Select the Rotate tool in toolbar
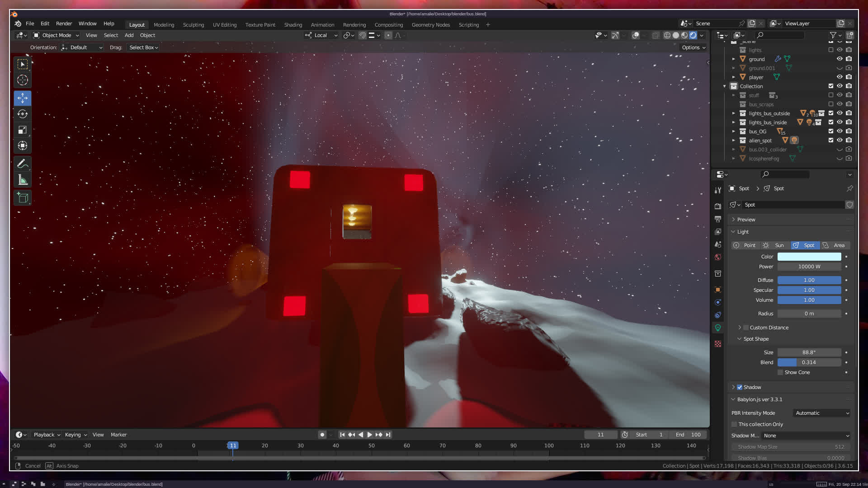Image resolution: width=868 pixels, height=488 pixels. [x=23, y=114]
